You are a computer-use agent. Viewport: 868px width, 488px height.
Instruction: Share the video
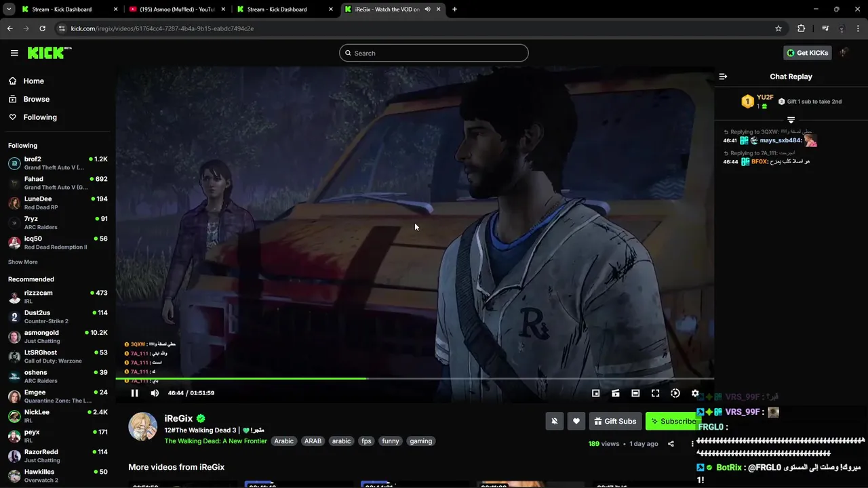coord(671,444)
